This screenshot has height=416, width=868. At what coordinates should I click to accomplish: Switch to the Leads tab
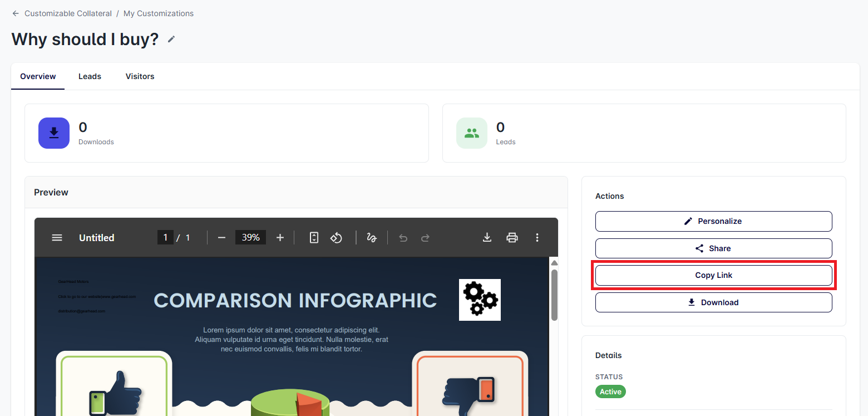point(90,76)
